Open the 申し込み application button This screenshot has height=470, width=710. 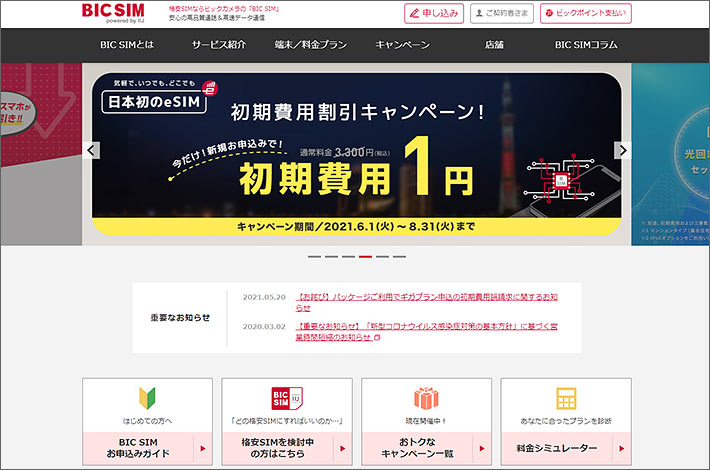[434, 14]
